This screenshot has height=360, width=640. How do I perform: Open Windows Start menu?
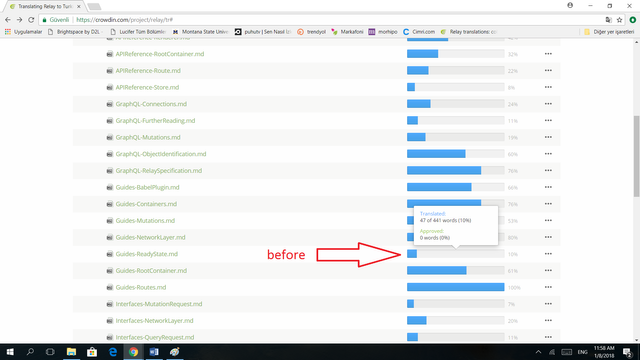(x=10, y=352)
